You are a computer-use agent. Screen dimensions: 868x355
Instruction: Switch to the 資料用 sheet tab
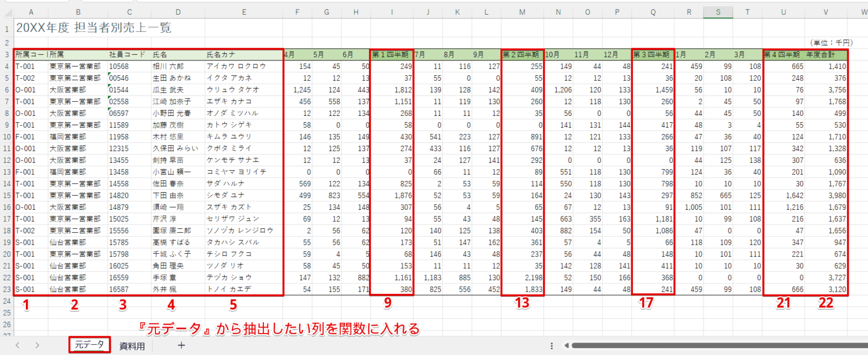click(x=132, y=346)
